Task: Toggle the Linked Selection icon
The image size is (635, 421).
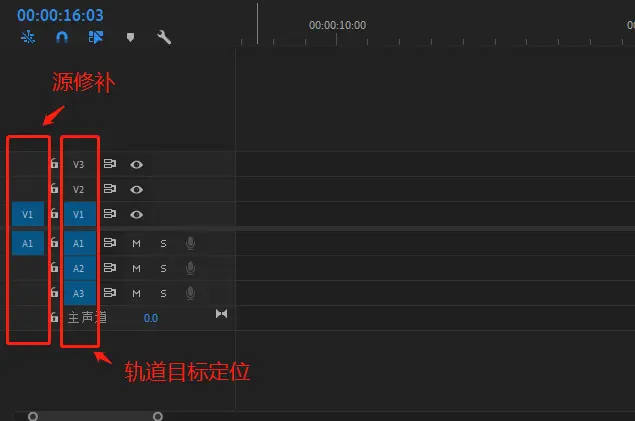Action: [x=96, y=37]
